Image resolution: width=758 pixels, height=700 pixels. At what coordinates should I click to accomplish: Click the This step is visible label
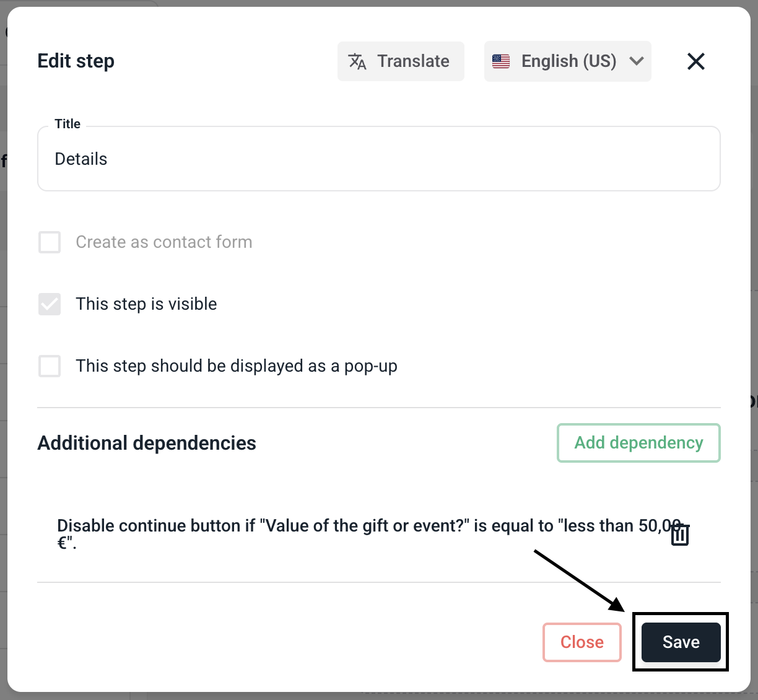[x=146, y=304]
